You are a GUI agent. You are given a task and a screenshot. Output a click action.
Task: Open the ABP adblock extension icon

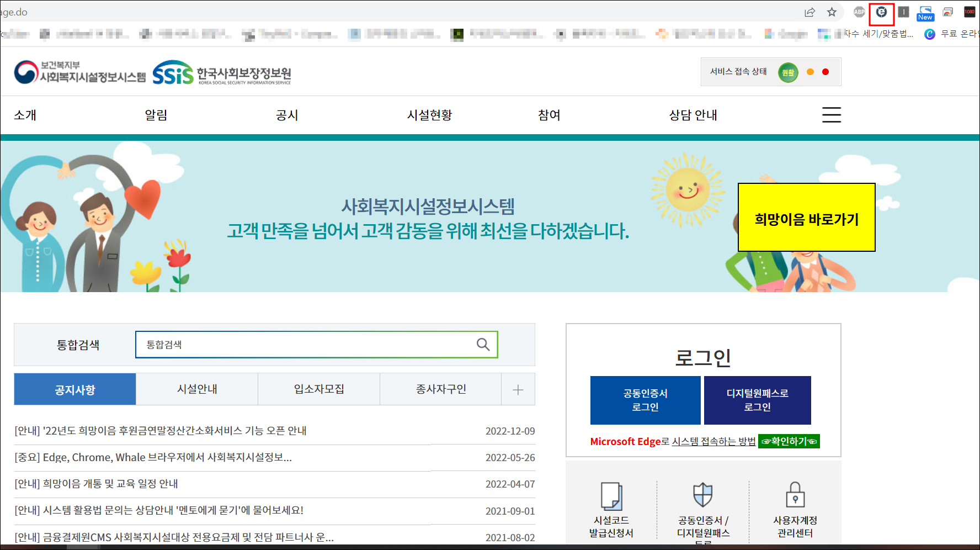(859, 12)
